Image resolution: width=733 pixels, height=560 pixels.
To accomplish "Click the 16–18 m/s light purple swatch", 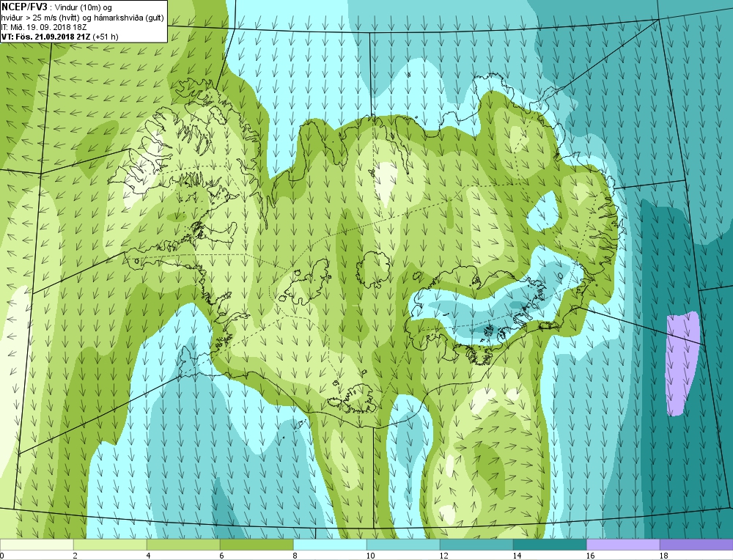I will (623, 545).
